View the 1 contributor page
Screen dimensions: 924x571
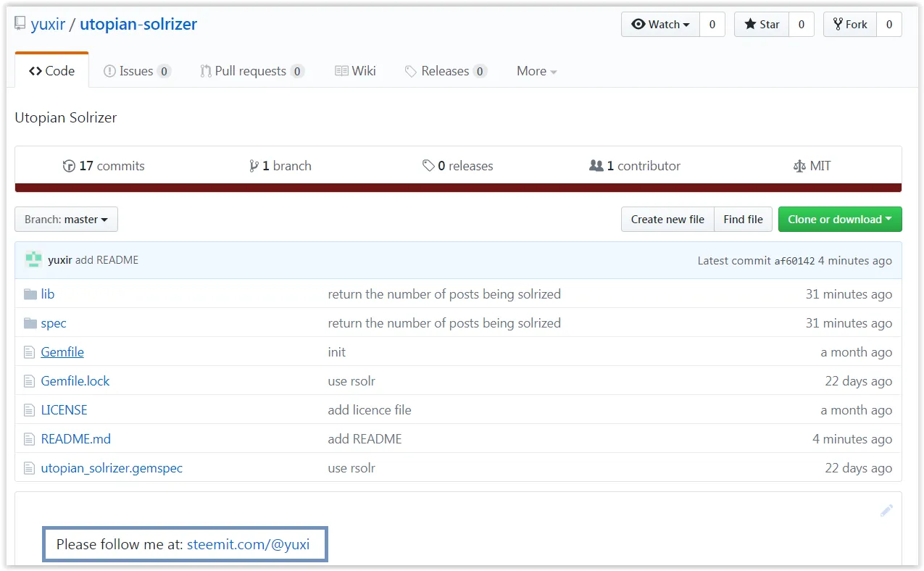[635, 166]
